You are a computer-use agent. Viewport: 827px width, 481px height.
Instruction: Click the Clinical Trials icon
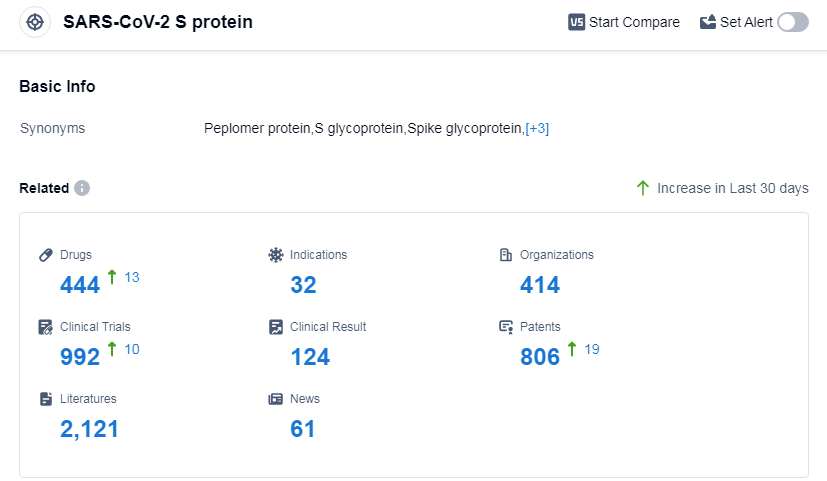click(46, 327)
